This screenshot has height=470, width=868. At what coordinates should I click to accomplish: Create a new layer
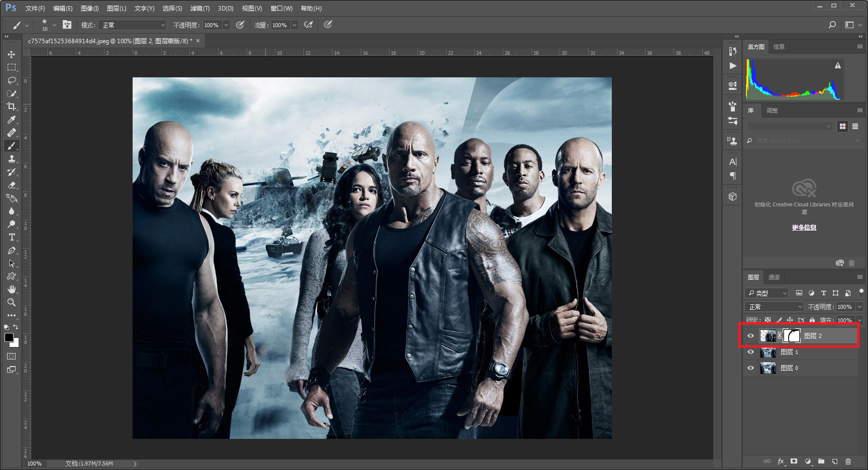[x=835, y=461]
